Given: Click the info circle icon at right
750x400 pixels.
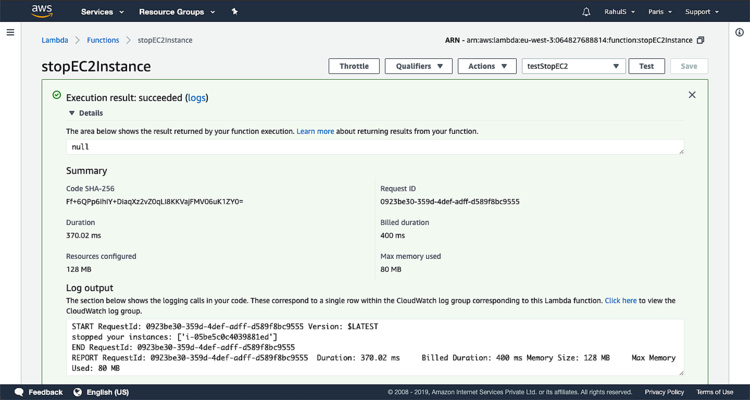Looking at the screenshot, I should pos(739,33).
